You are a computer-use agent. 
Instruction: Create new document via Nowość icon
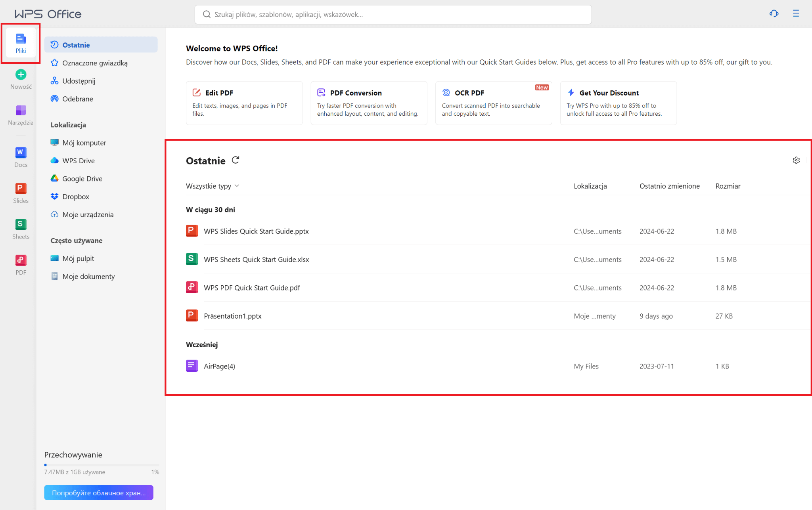coord(20,78)
